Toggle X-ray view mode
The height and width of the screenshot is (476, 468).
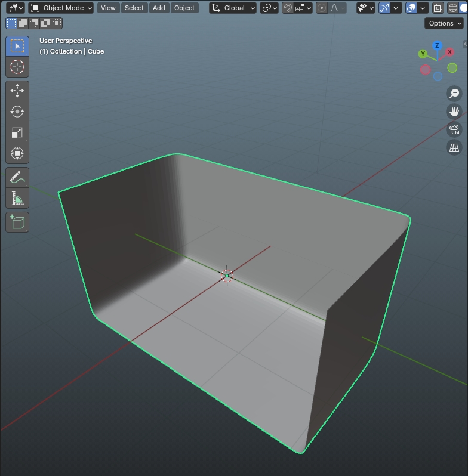(438, 8)
